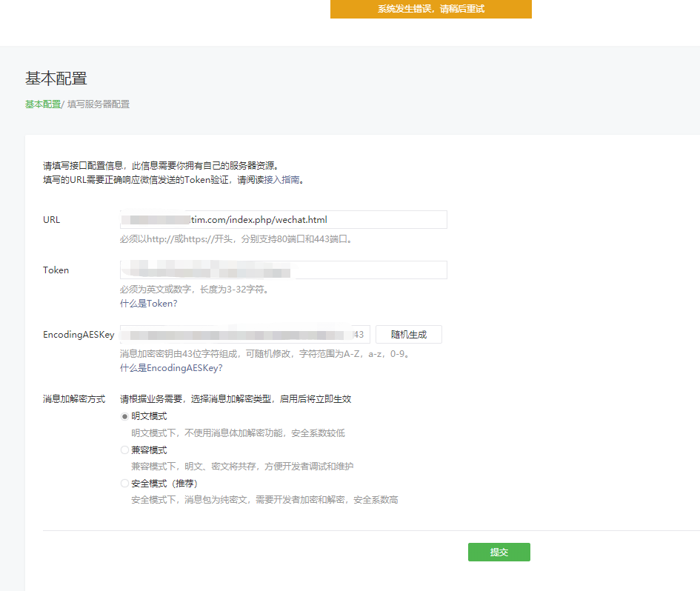Go back via green 基本配置 breadcrumb
This screenshot has width=700, height=591.
pos(43,104)
